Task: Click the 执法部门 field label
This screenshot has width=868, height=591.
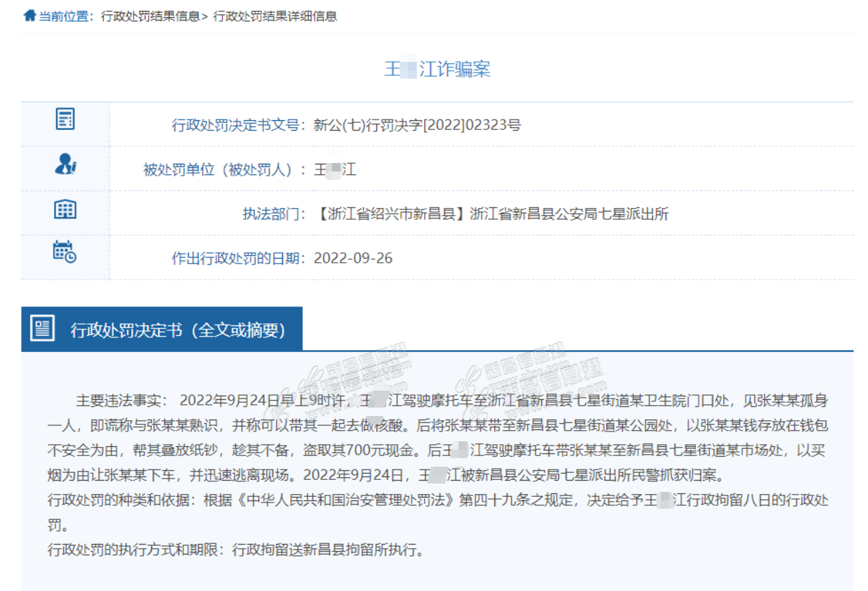Action: tap(272, 214)
